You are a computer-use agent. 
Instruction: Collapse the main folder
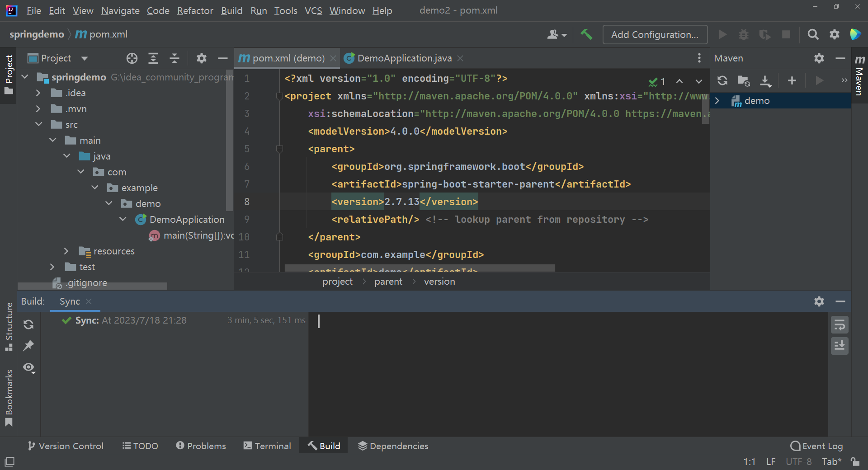pyautogui.click(x=53, y=140)
